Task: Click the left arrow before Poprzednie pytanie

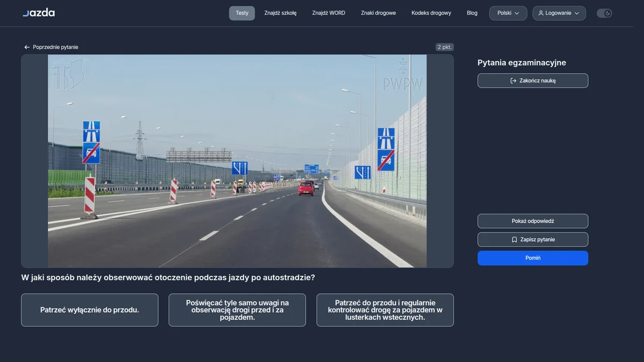Action: 27,47
